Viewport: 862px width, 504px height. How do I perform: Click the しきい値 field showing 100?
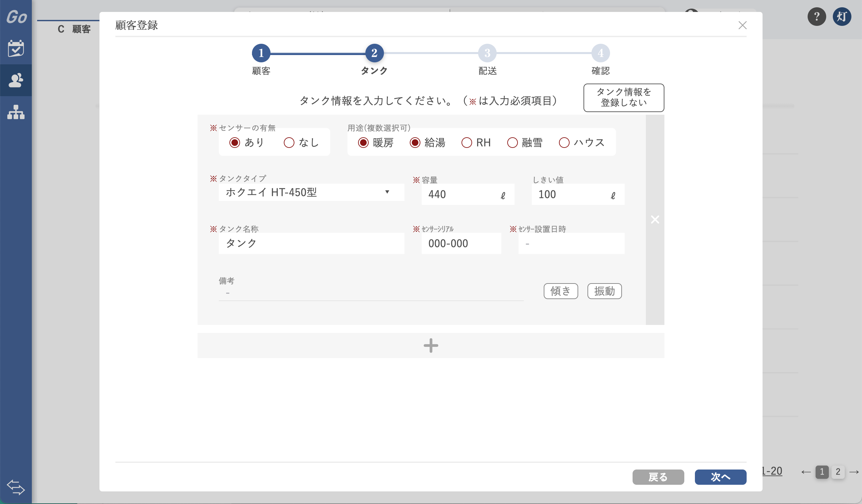click(x=578, y=194)
